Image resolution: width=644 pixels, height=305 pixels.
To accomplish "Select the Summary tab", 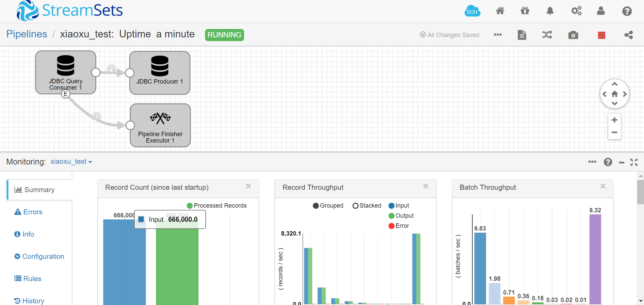I will pyautogui.click(x=40, y=190).
